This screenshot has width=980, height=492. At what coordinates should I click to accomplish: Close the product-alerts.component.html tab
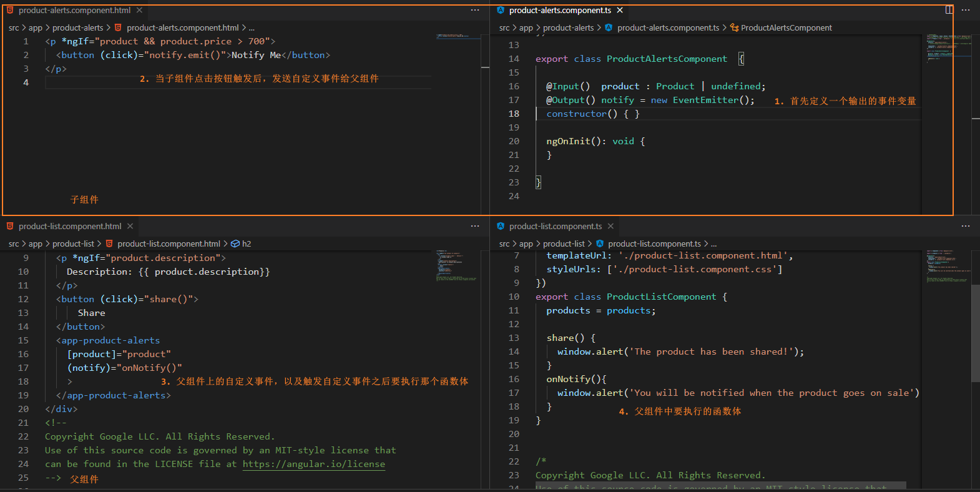point(139,11)
